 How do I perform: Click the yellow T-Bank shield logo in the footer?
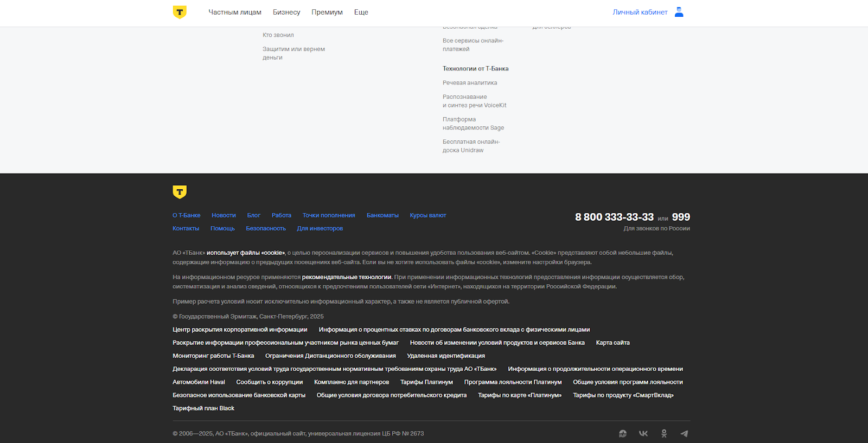(x=180, y=192)
